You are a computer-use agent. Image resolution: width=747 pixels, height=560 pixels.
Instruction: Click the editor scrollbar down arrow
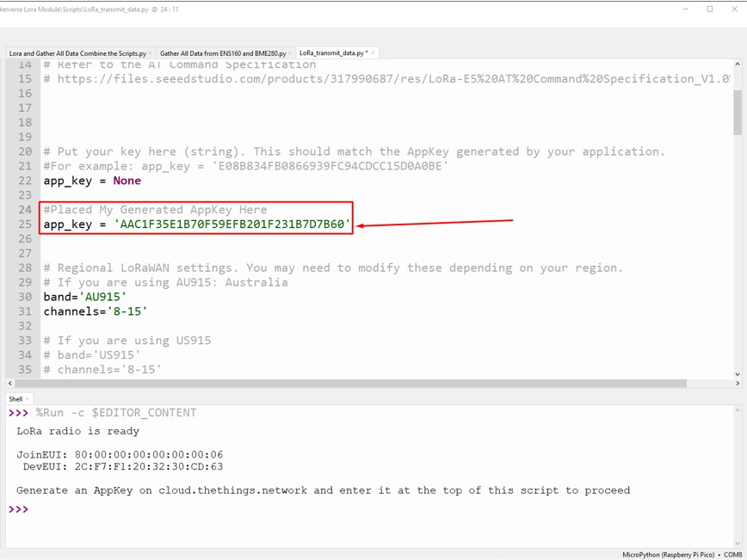click(x=738, y=375)
